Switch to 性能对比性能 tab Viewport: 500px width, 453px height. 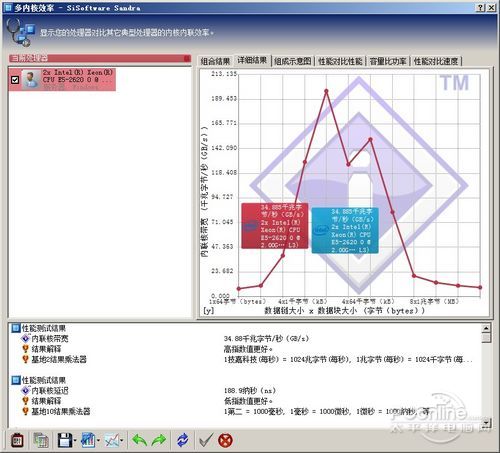click(x=340, y=61)
